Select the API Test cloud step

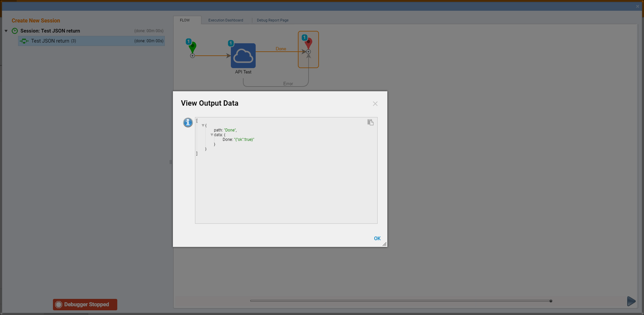243,56
